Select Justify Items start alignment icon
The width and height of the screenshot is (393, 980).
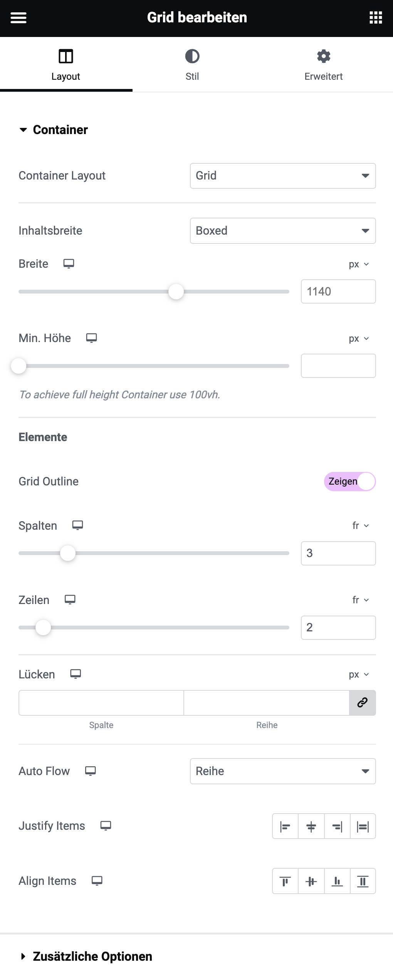tap(285, 826)
